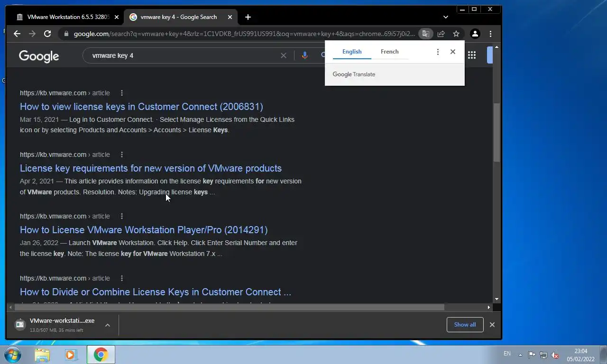
Task: Share this page via share icon
Action: click(441, 34)
